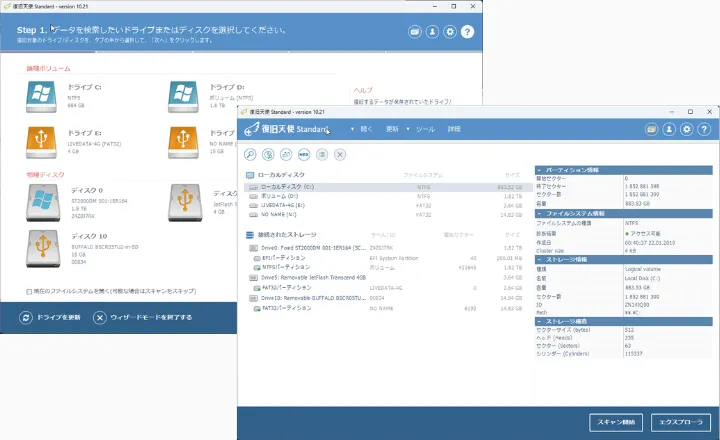Click the スキャン開始 button
Screen dimensions: 720x440
[616, 422]
